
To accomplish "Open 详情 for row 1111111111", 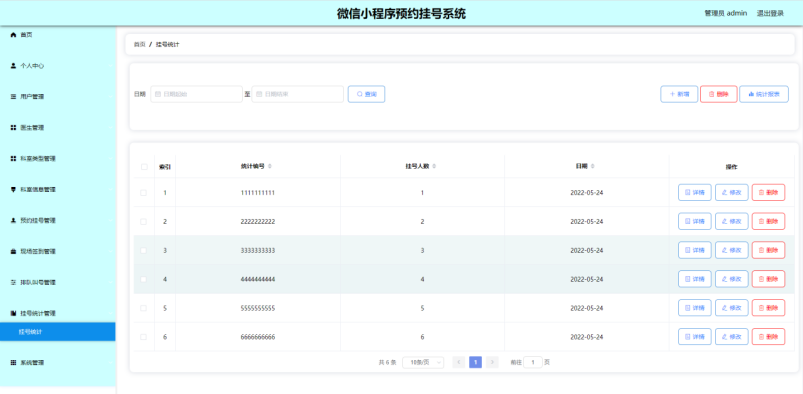I will pos(694,193).
